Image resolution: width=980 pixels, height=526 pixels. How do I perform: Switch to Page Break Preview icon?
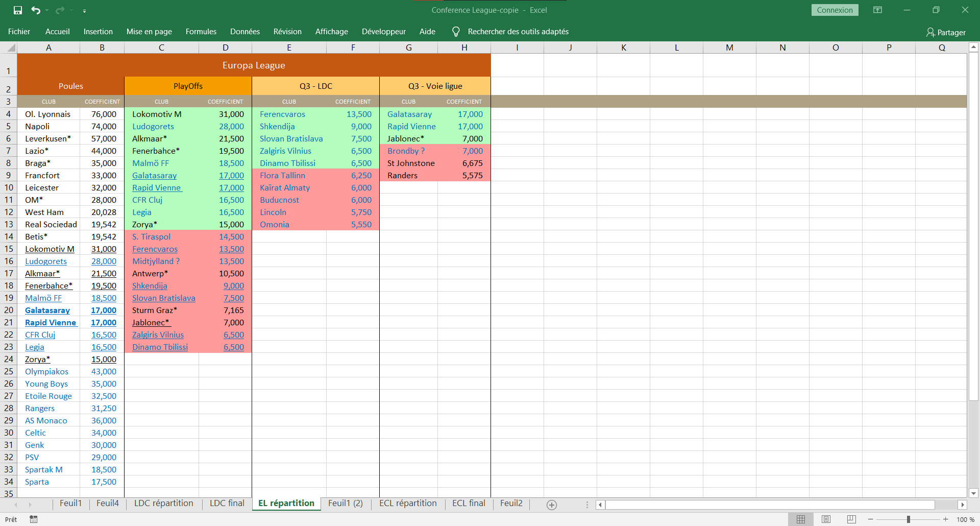click(851, 519)
